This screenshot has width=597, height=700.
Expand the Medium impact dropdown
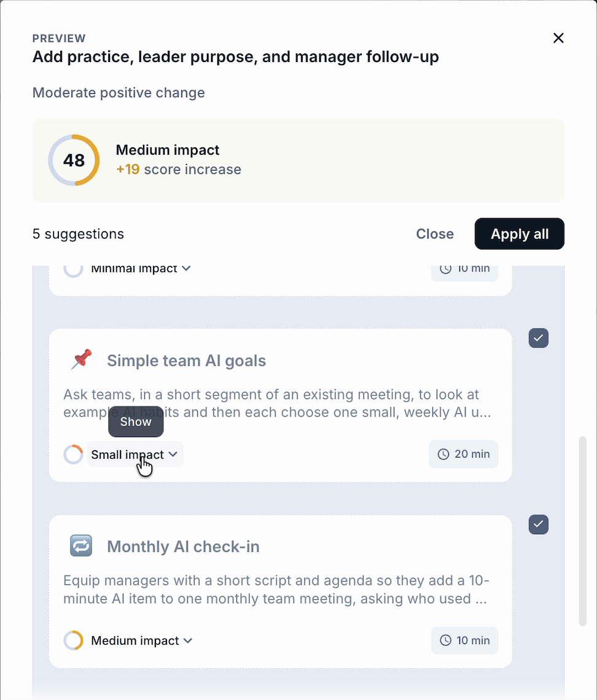point(141,640)
